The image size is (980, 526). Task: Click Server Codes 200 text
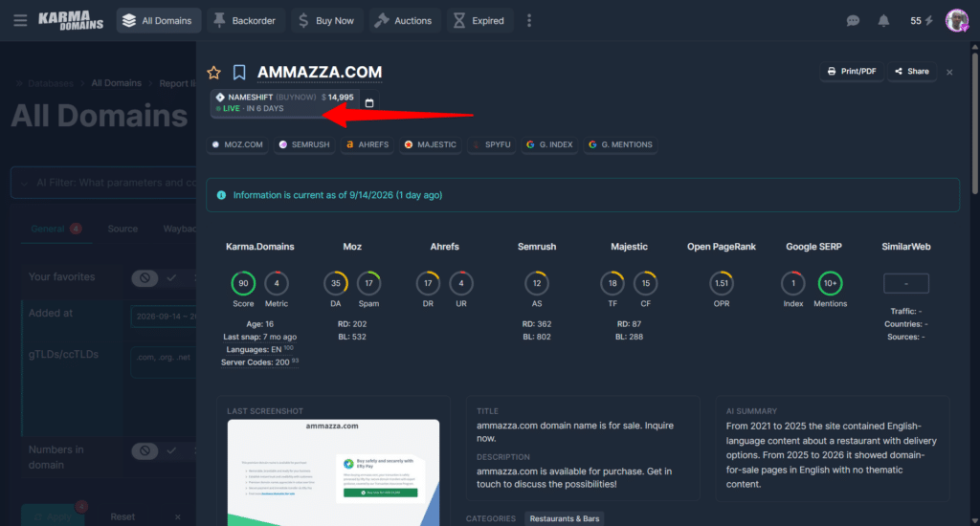259,362
